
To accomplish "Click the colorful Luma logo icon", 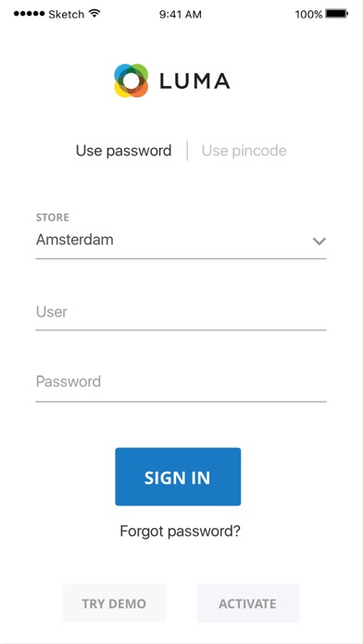I will [131, 80].
